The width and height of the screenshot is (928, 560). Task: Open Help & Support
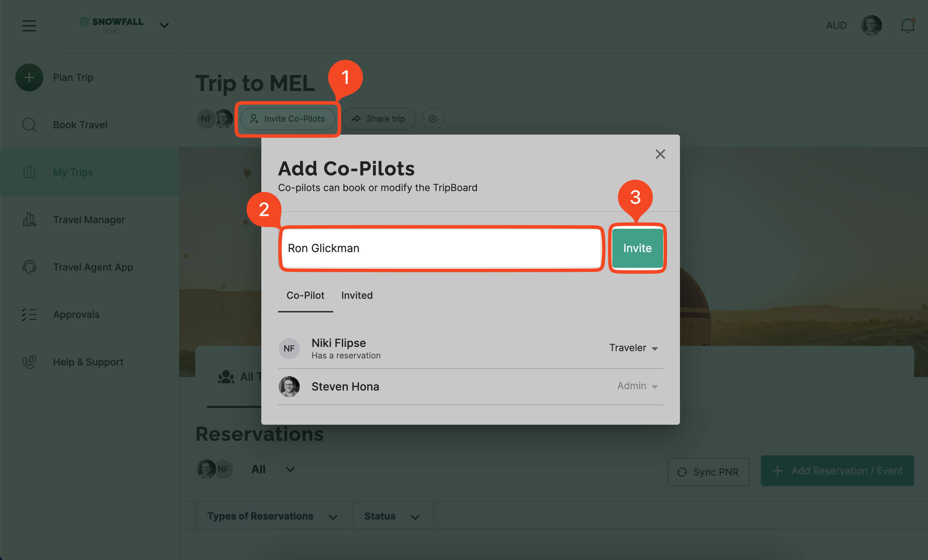tap(88, 362)
